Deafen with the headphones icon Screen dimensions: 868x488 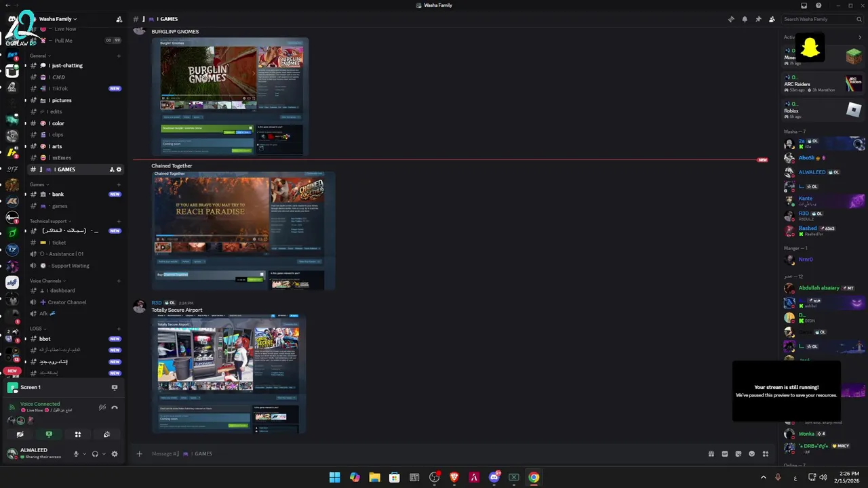95,454
